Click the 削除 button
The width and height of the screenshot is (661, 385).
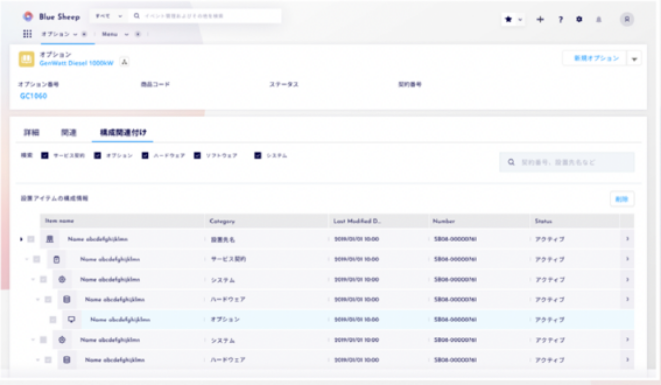tap(622, 199)
